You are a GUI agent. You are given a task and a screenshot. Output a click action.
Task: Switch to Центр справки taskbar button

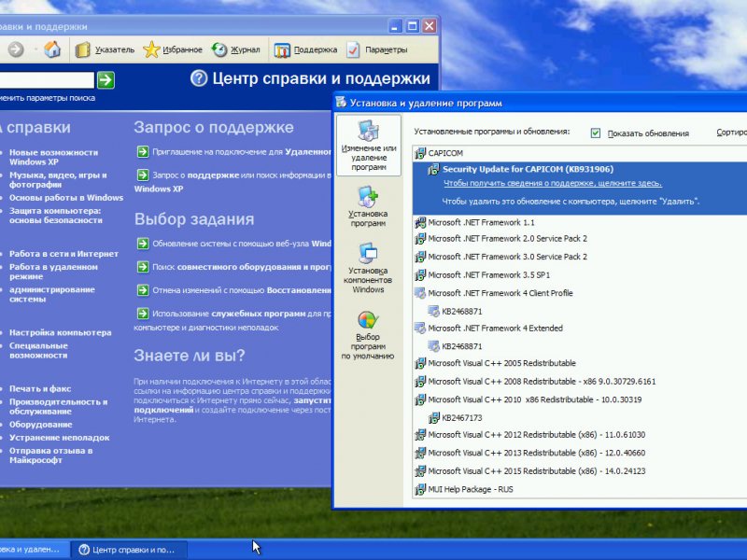point(129,550)
